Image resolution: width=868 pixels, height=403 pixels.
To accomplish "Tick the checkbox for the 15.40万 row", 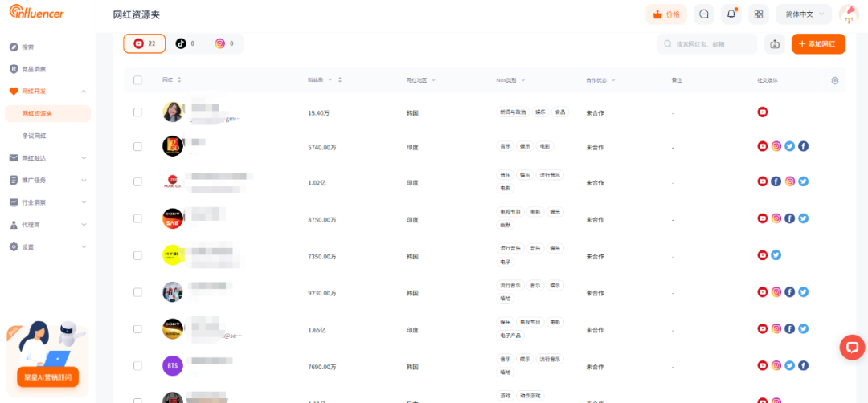I will (138, 112).
